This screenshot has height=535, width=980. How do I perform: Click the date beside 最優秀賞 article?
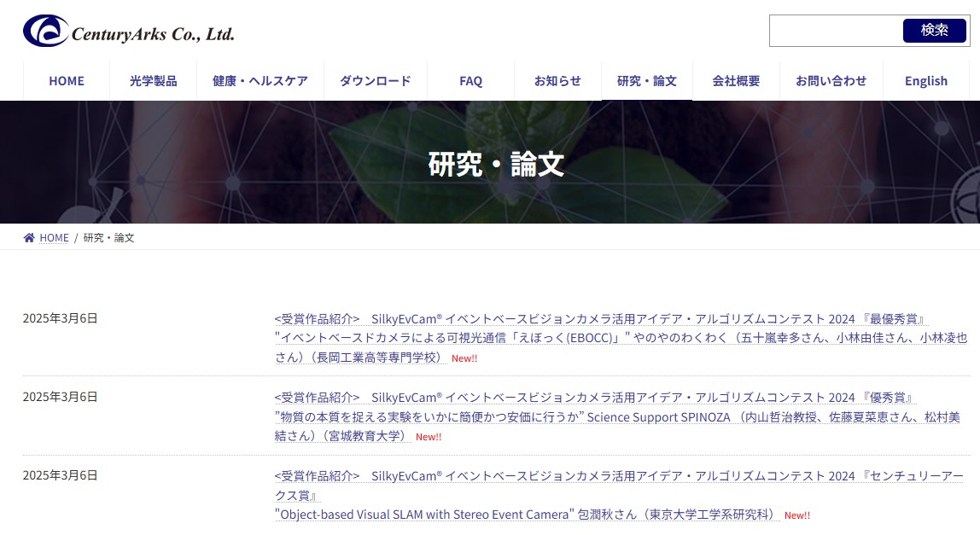tap(60, 318)
